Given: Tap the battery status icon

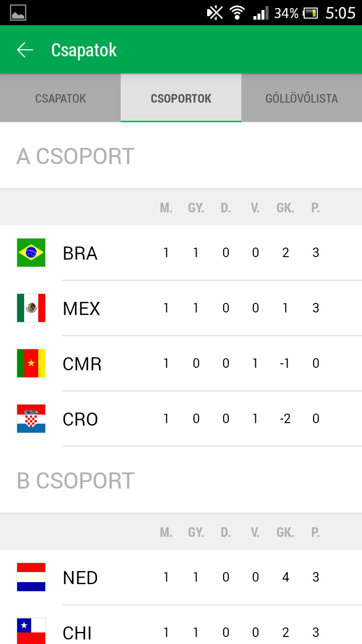Looking at the screenshot, I should [310, 13].
